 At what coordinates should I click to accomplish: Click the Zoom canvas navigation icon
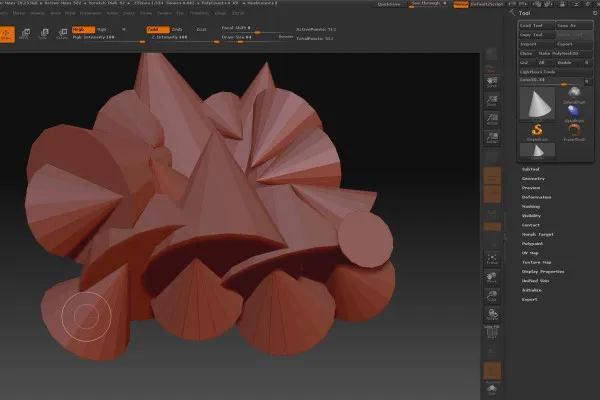click(x=492, y=101)
